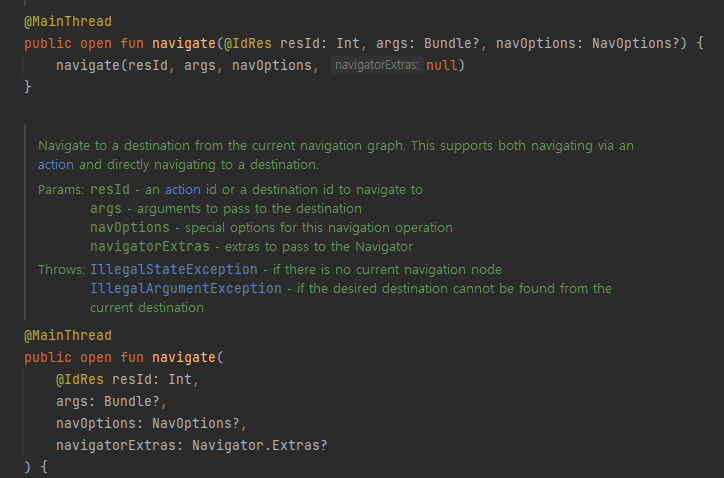Click 'navigatorExtras' in the Params documentation
This screenshot has height=478, width=724.
click(x=150, y=247)
